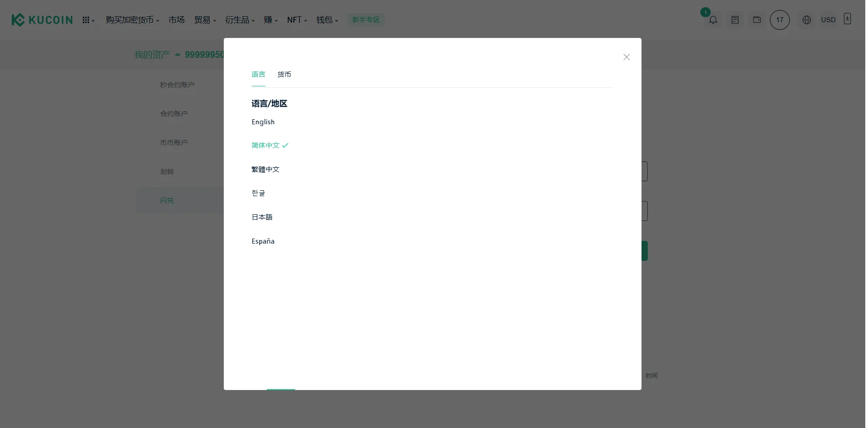Viewport: 868px width, 428px height.
Task: Click the KuCoin logo
Action: 42,20
